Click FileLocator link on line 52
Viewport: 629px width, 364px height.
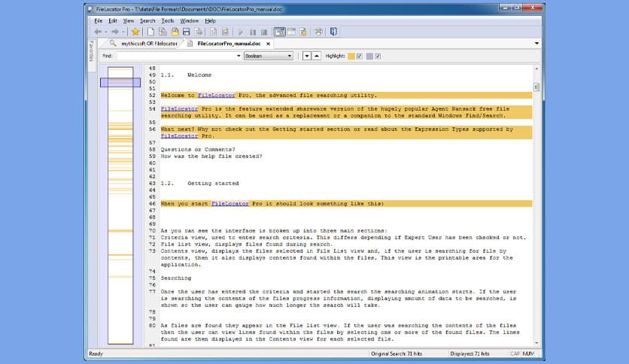click(x=216, y=96)
